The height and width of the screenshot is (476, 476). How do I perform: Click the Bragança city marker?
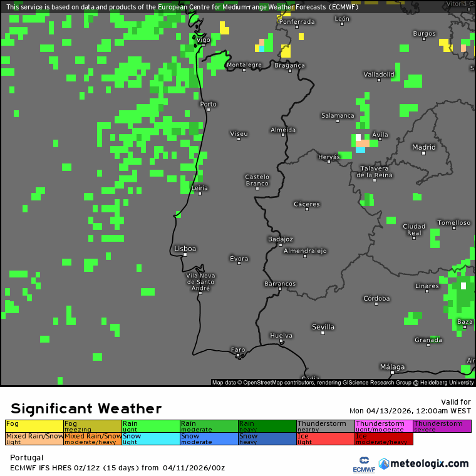click(x=290, y=71)
